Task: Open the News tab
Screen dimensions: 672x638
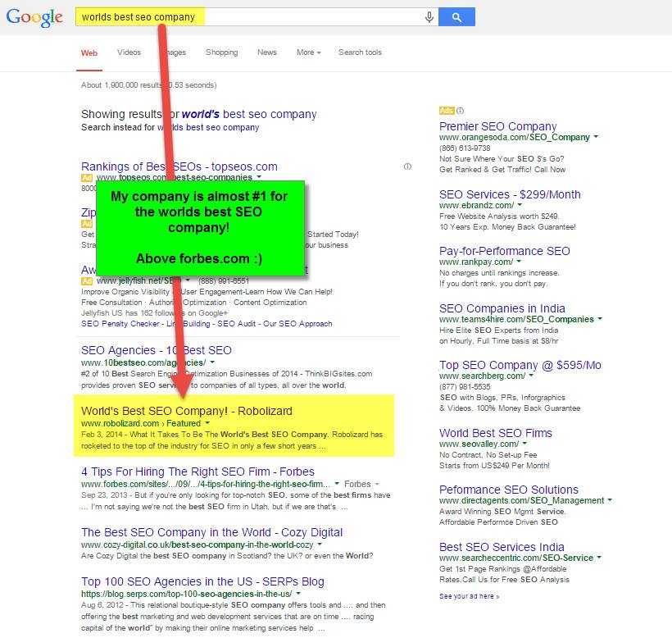Action: point(267,52)
